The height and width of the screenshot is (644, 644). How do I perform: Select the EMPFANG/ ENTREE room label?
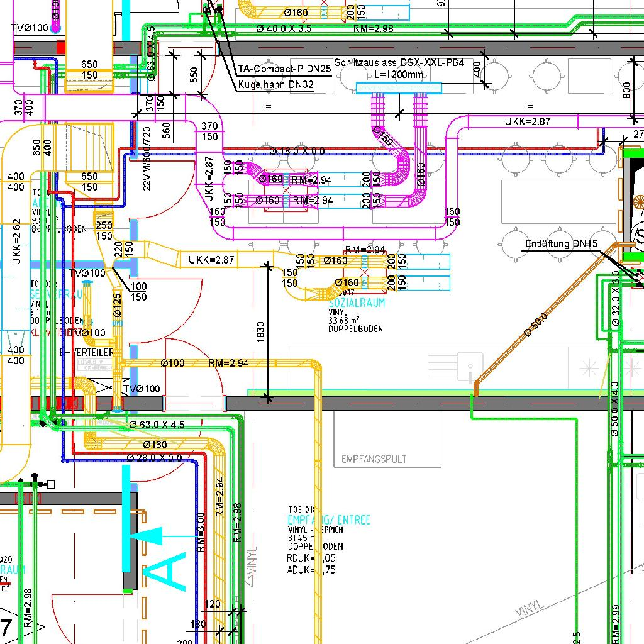(328, 520)
